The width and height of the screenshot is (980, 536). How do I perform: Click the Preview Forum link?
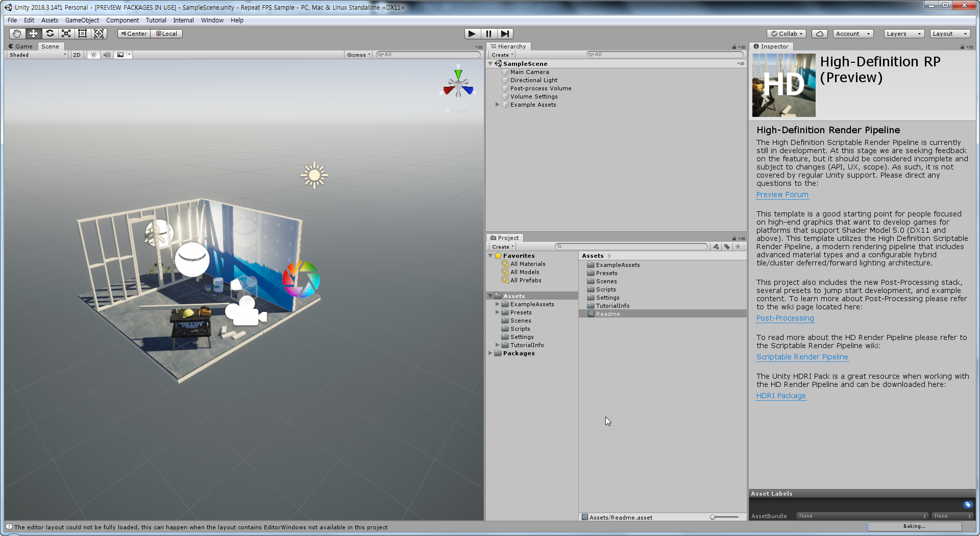(x=782, y=194)
